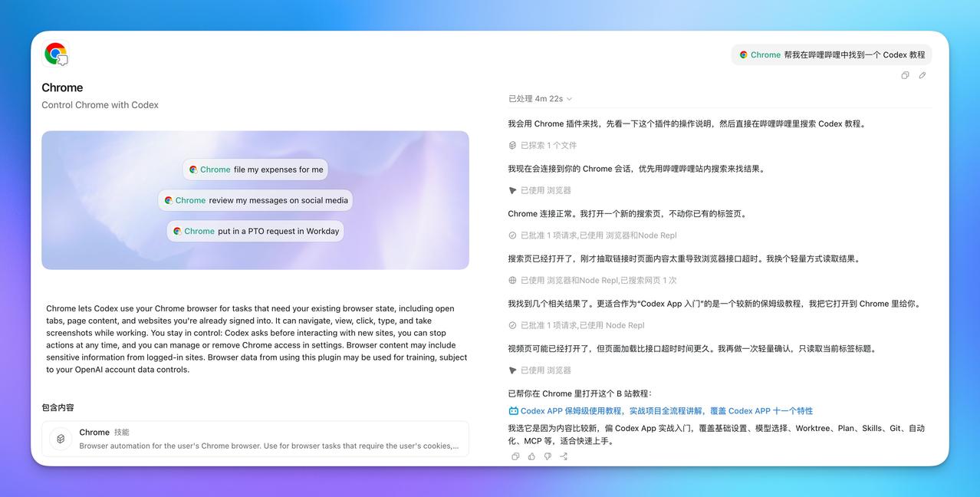Click checkmark icon beside 已批准 1 项请求,已使用 Node Repl
Screen dimensions: 980x497
(512, 325)
